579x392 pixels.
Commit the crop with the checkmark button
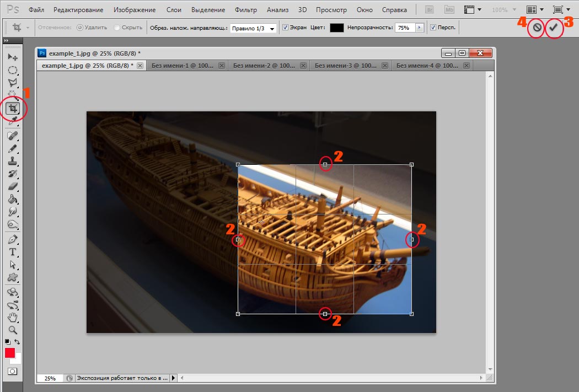click(554, 28)
